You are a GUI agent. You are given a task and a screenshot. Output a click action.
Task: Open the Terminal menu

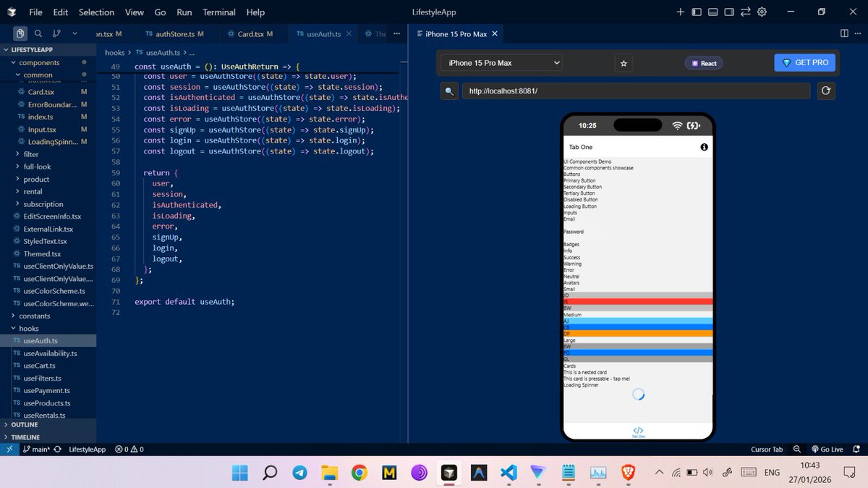point(218,12)
